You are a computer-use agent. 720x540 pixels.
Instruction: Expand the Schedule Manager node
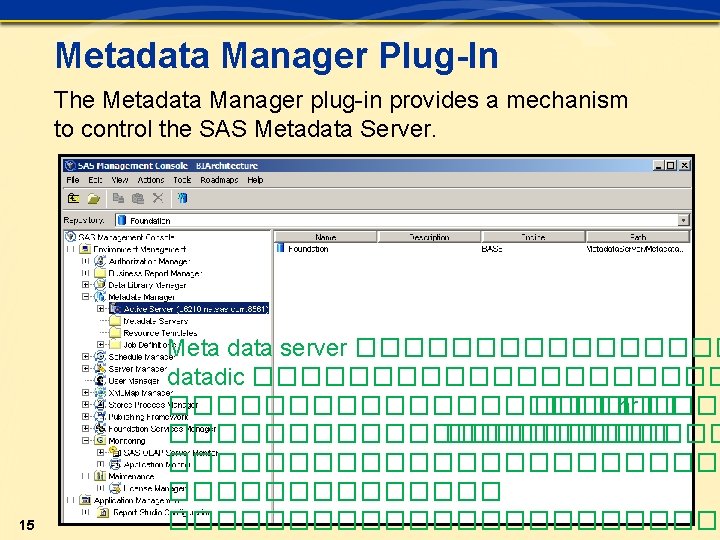85,356
